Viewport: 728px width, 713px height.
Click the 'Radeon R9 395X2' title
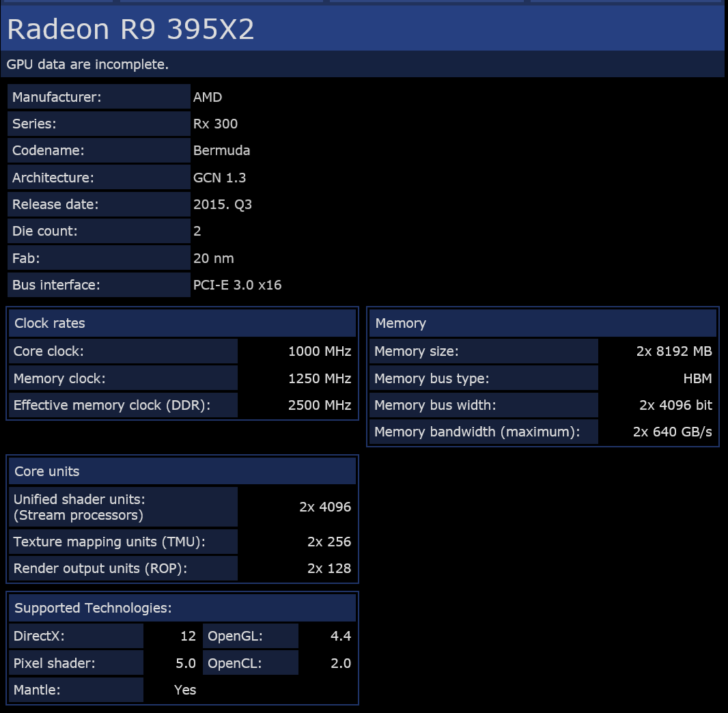tap(130, 29)
